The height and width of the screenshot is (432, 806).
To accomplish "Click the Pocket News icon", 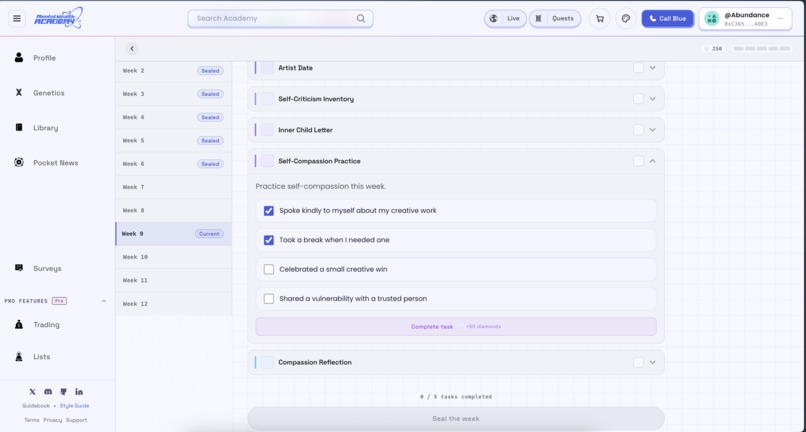I will (x=19, y=163).
